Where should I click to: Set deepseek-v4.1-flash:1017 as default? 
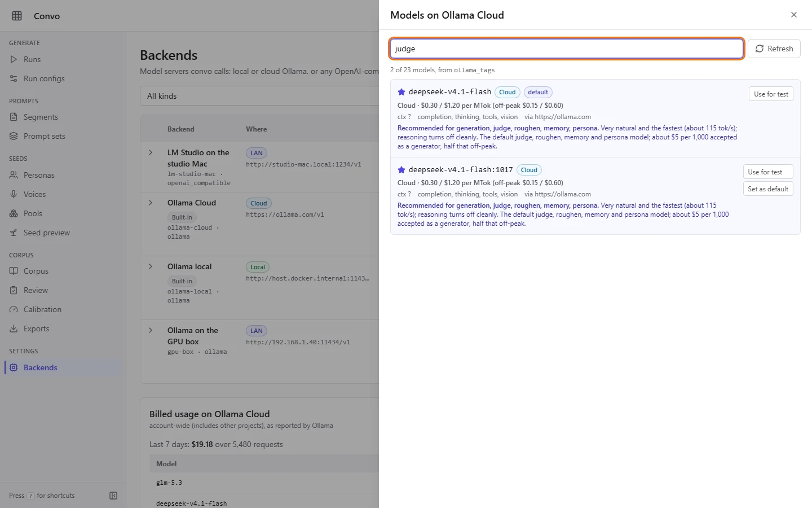tap(768, 189)
